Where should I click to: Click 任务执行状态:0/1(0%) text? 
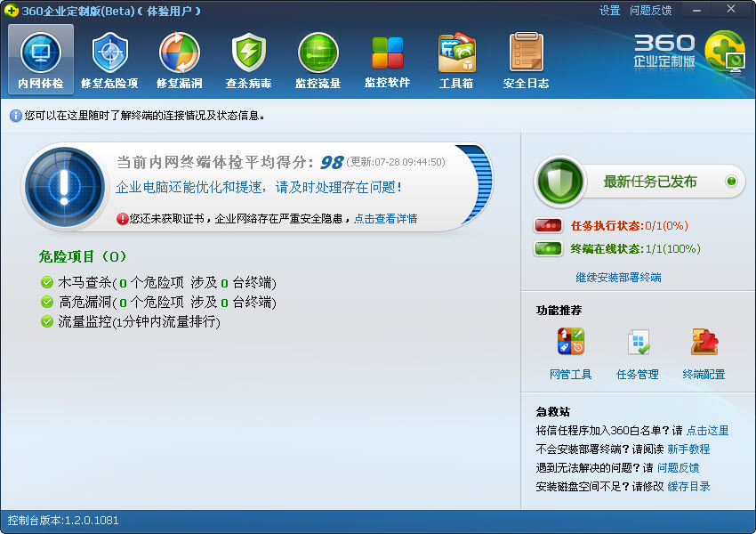[629, 225]
